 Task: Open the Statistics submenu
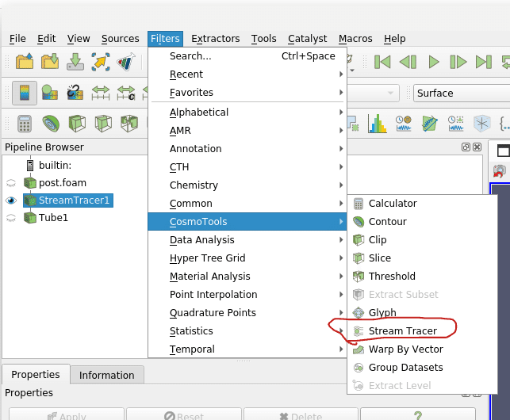(x=247, y=331)
